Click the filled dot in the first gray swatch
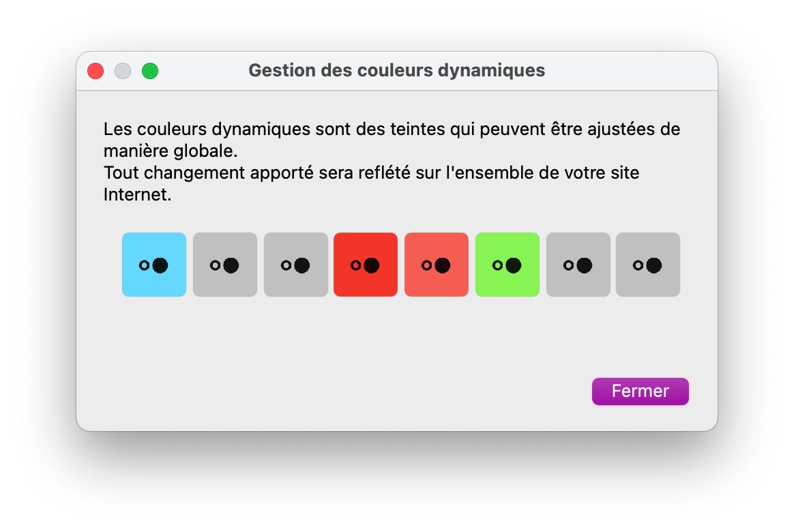 pyautogui.click(x=231, y=265)
